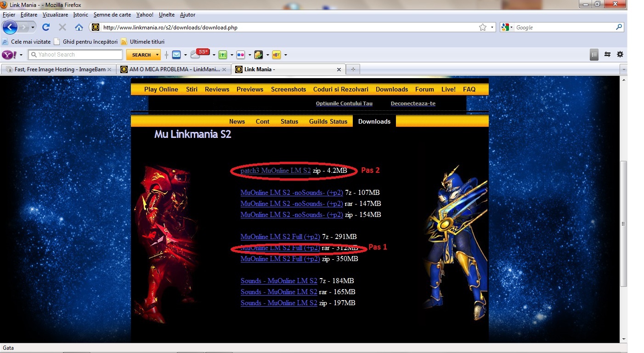The width and height of the screenshot is (644, 353).
Task: Bookmark this page with the star icon
Action: click(x=483, y=28)
